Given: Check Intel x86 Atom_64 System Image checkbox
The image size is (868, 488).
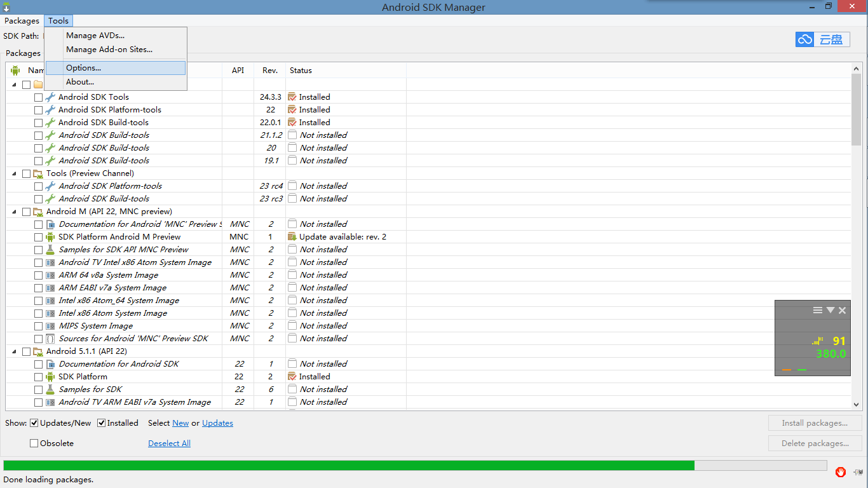Looking at the screenshot, I should [x=39, y=301].
